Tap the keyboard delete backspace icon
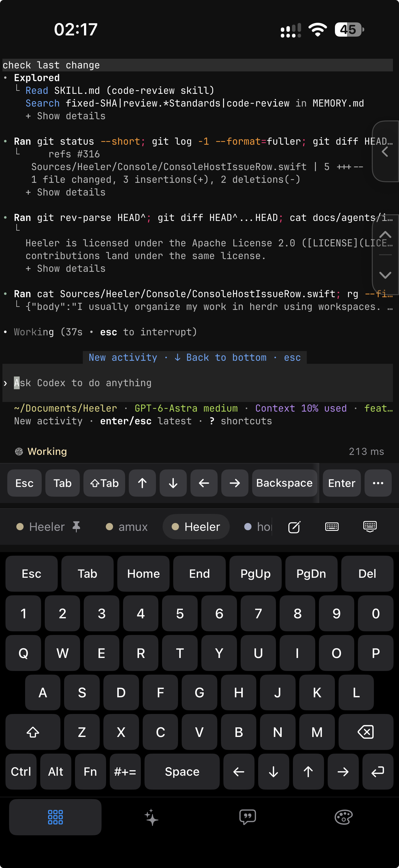Screen dimensions: 399x868 point(366,732)
